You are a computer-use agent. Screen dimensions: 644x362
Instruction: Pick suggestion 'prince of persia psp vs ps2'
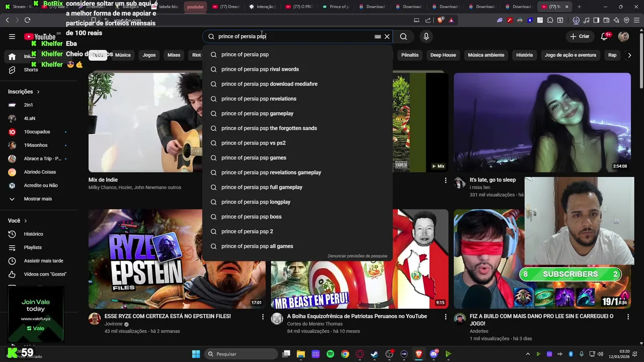coord(297,143)
